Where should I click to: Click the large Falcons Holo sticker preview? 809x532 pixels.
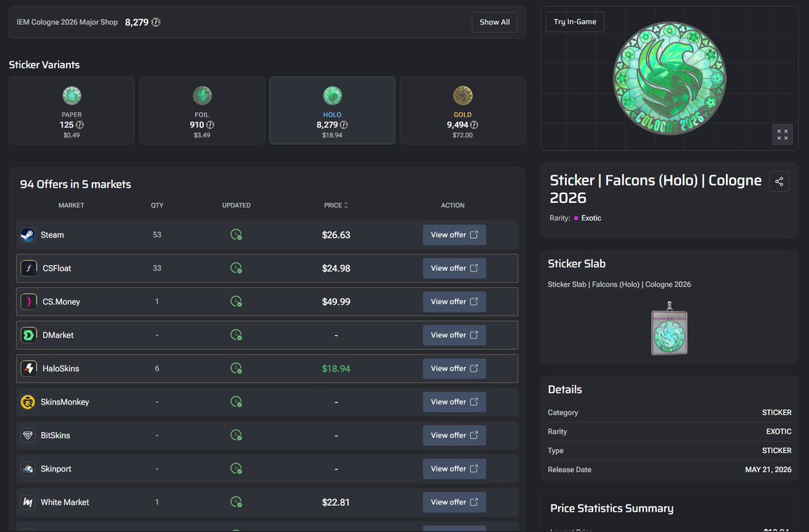tap(669, 78)
